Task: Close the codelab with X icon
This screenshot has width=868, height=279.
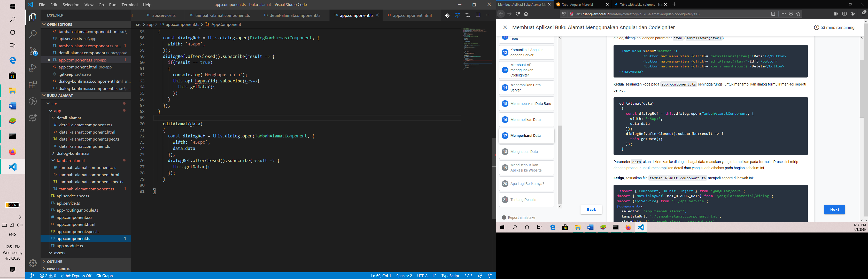Action: click(505, 28)
